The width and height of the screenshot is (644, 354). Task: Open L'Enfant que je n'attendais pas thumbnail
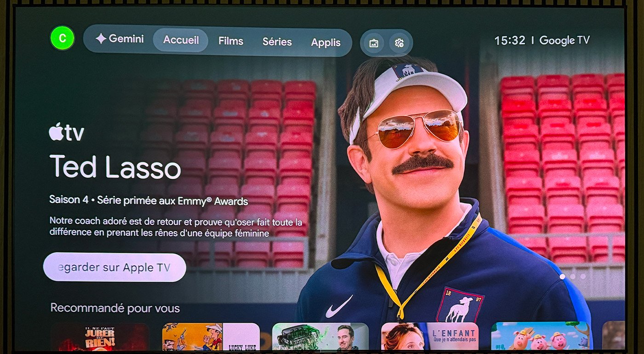(430, 337)
